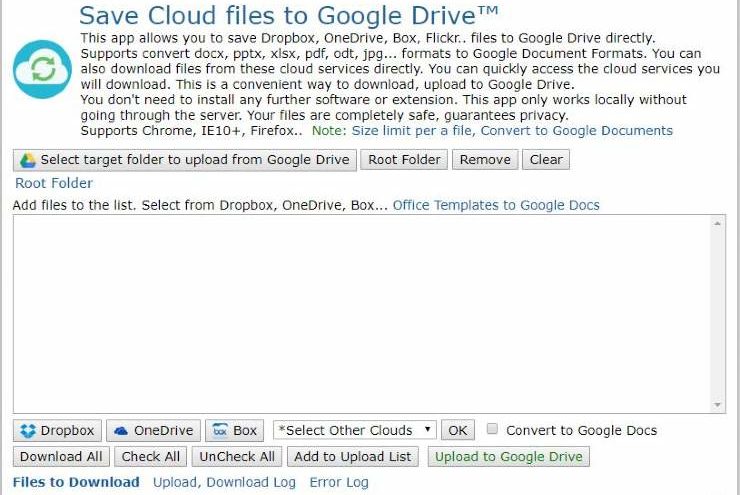Switch to Upload, Download Log tab
740x495 pixels.
coord(224,482)
